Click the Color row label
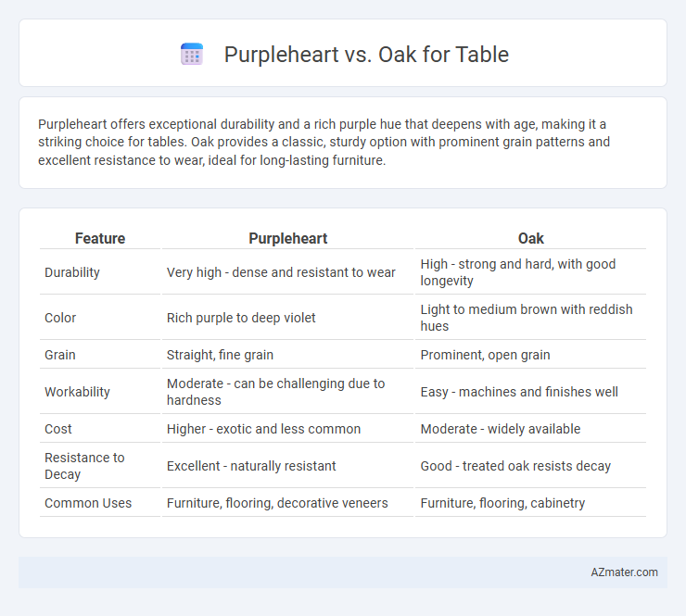The height and width of the screenshot is (616, 686). tap(60, 318)
